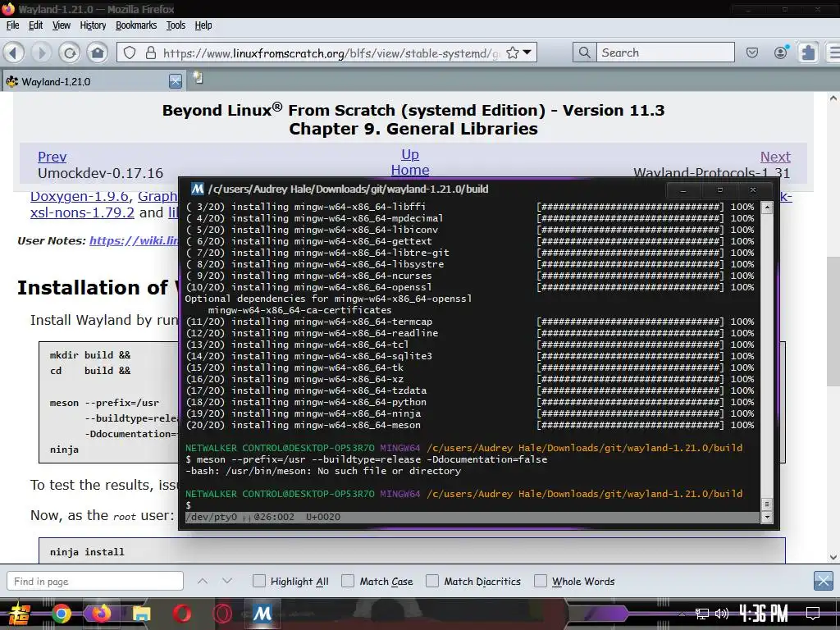Click the find previous up chevron
The height and width of the screenshot is (630, 840).
(x=202, y=581)
